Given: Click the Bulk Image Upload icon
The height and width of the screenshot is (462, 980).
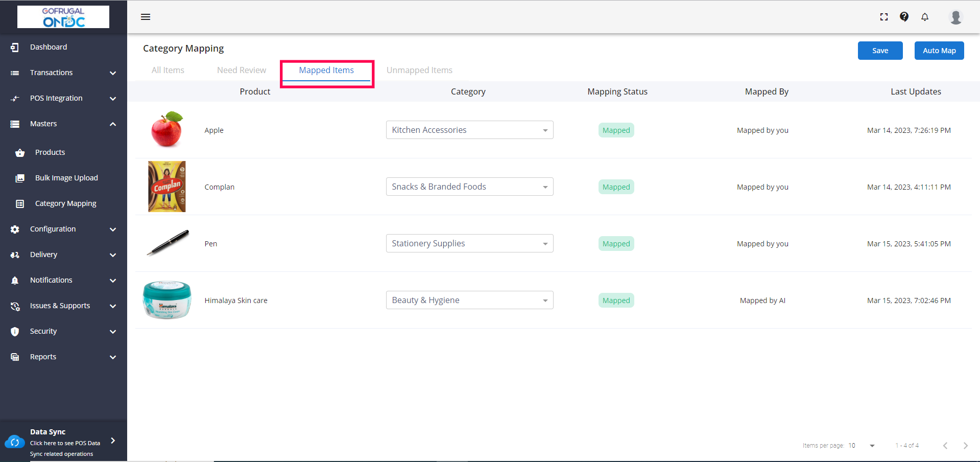Looking at the screenshot, I should coord(20,178).
